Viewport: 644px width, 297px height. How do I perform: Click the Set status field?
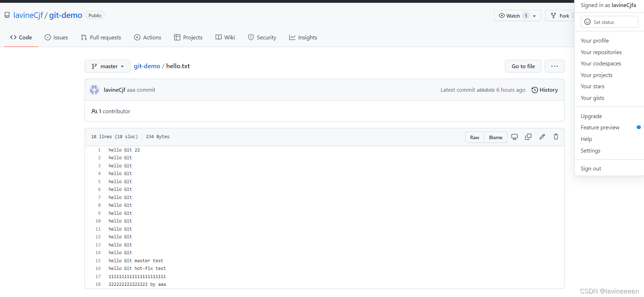pyautogui.click(x=609, y=22)
